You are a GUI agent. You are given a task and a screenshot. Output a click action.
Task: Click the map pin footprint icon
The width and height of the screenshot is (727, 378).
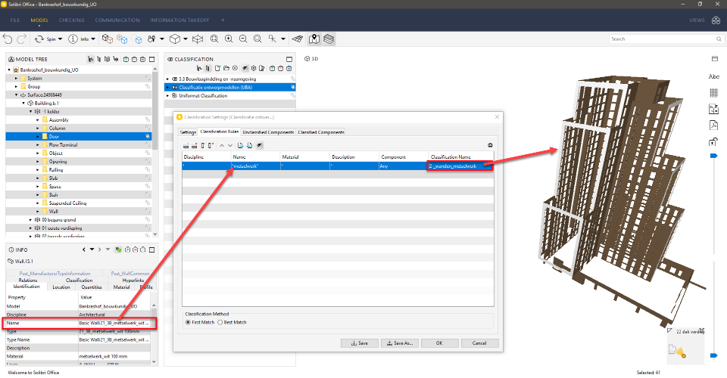pyautogui.click(x=314, y=39)
